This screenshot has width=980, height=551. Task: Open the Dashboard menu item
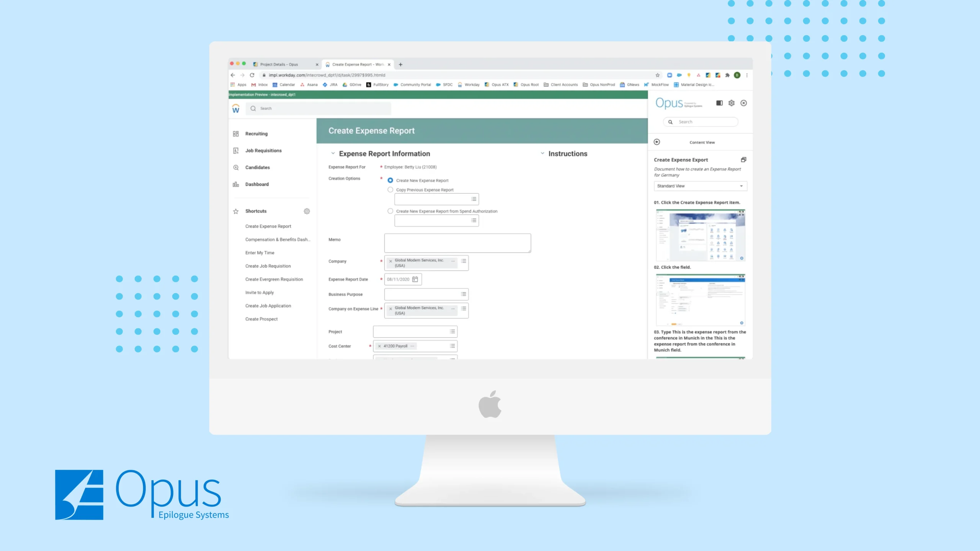pyautogui.click(x=257, y=184)
